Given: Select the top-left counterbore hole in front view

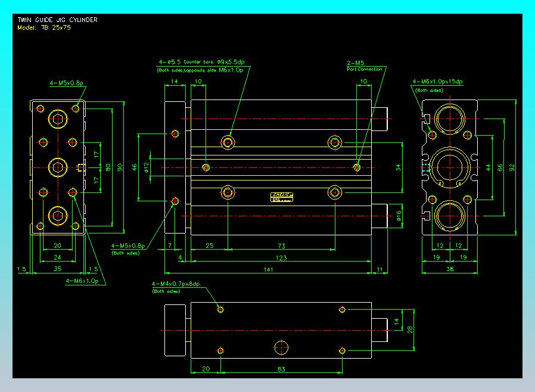Looking at the screenshot, I should [228, 142].
